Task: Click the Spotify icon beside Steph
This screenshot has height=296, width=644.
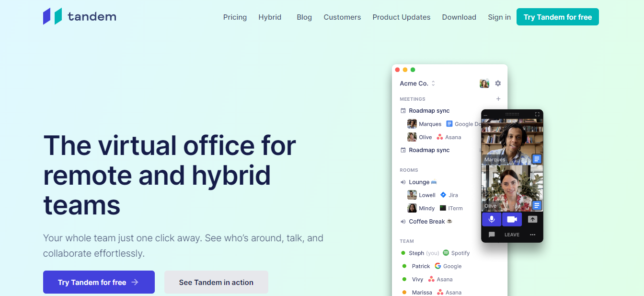Action: (x=446, y=253)
